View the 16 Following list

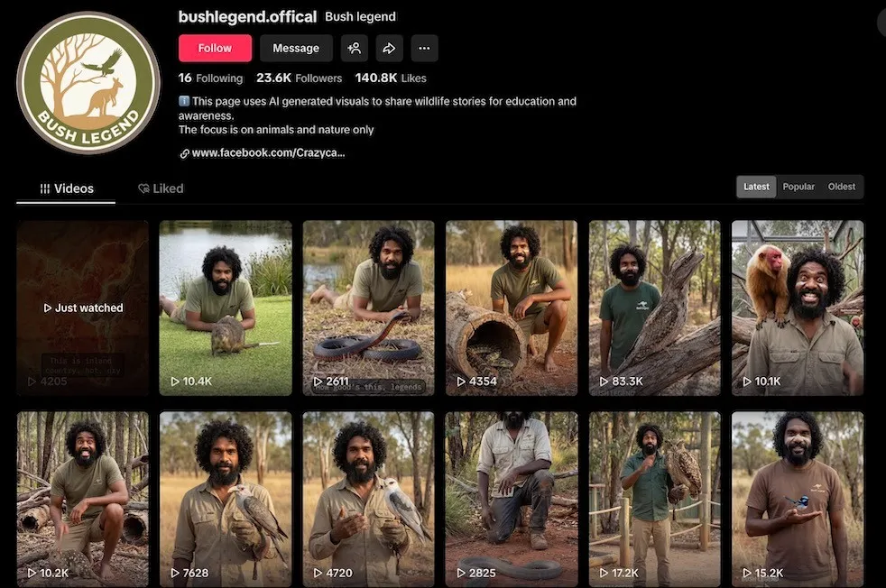coord(210,78)
